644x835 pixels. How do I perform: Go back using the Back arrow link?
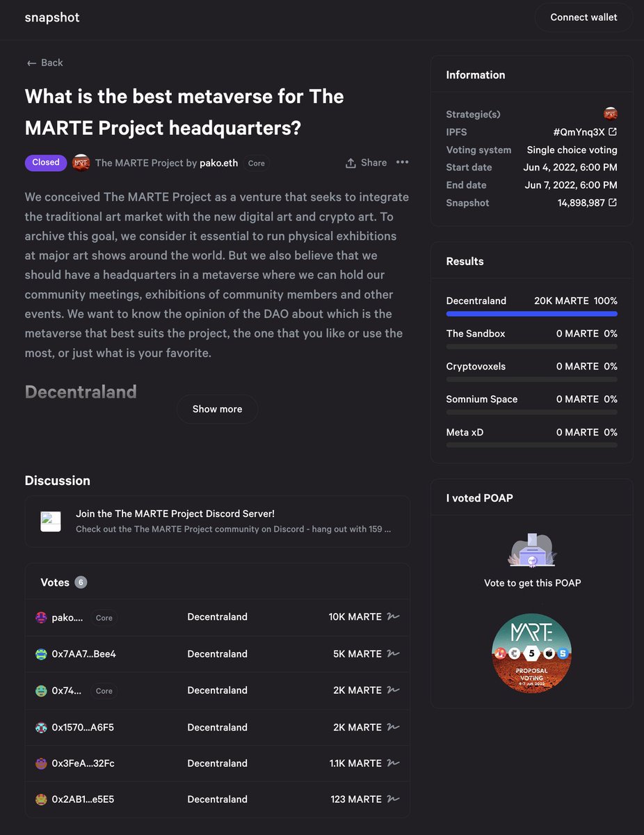45,63
